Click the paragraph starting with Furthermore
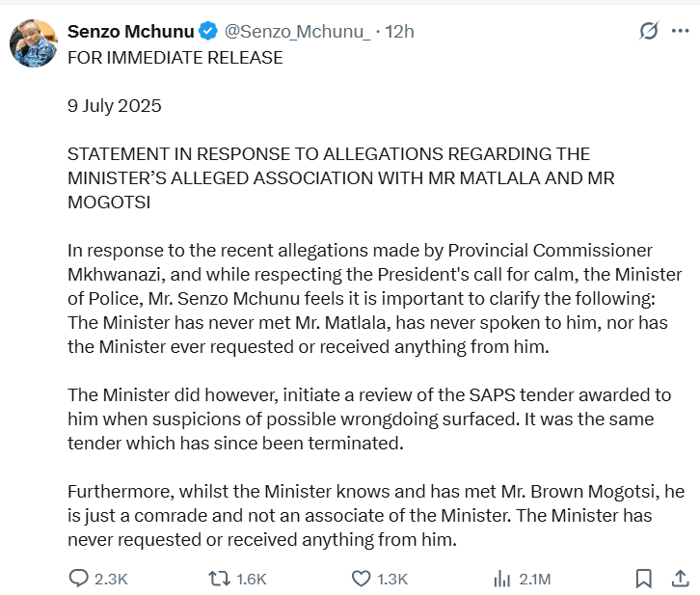 coord(373,516)
